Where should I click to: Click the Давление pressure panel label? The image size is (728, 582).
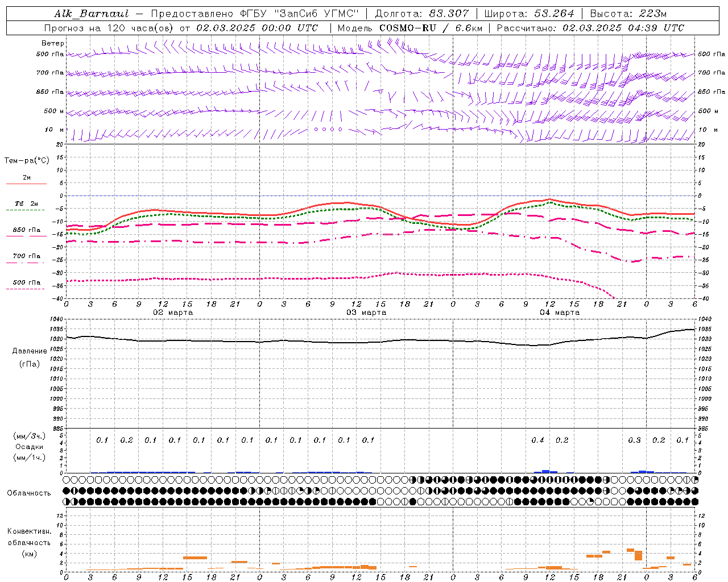(x=30, y=351)
